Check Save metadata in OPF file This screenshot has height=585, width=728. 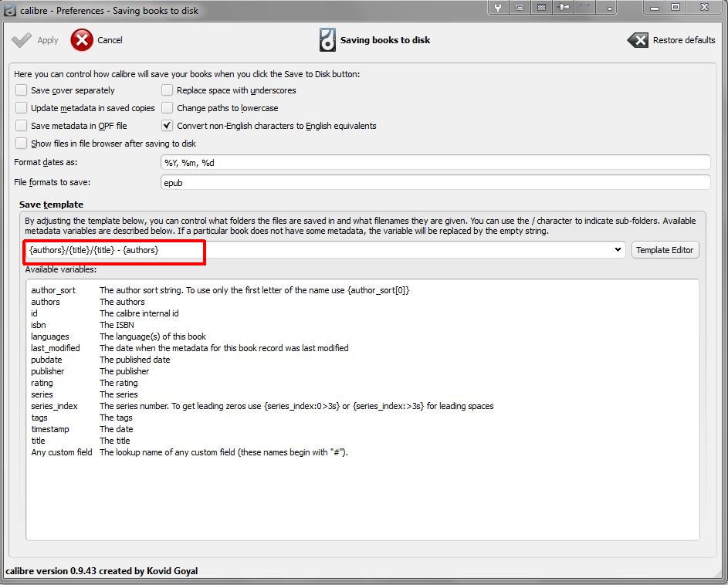coord(21,125)
